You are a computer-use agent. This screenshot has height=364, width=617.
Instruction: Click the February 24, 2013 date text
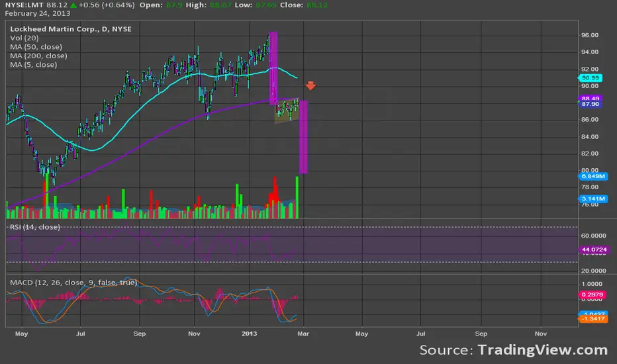[38, 13]
